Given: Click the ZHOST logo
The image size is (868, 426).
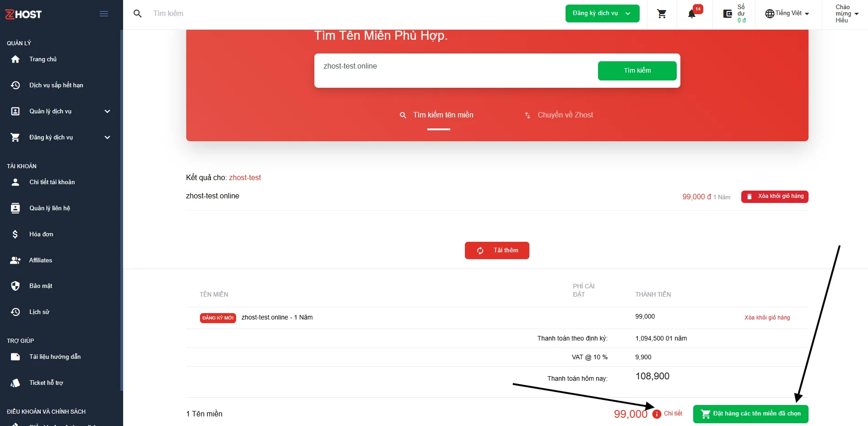Looking at the screenshot, I should tap(23, 14).
